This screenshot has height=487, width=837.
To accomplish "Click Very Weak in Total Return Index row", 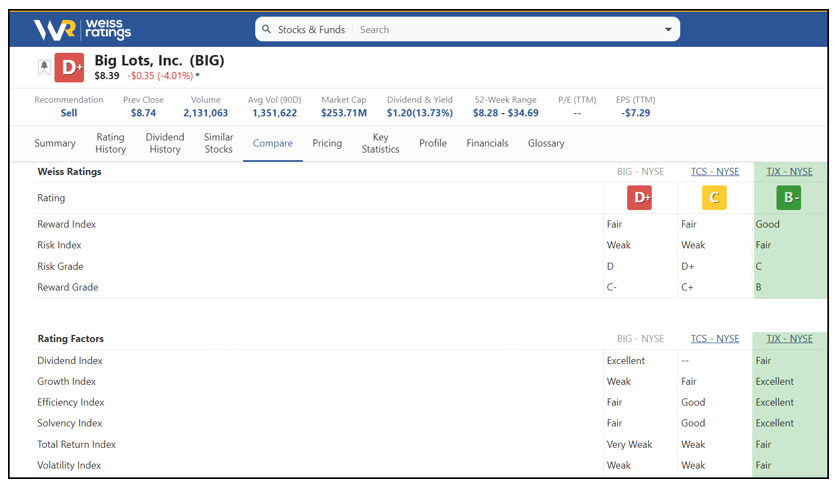I will pyautogui.click(x=629, y=444).
